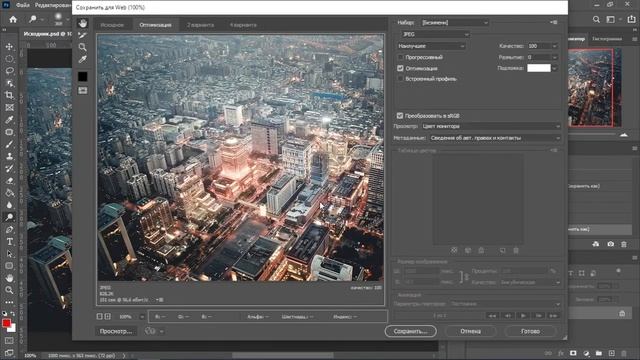Select the Eyedropper tool in Photoshop toolbar

[9, 120]
